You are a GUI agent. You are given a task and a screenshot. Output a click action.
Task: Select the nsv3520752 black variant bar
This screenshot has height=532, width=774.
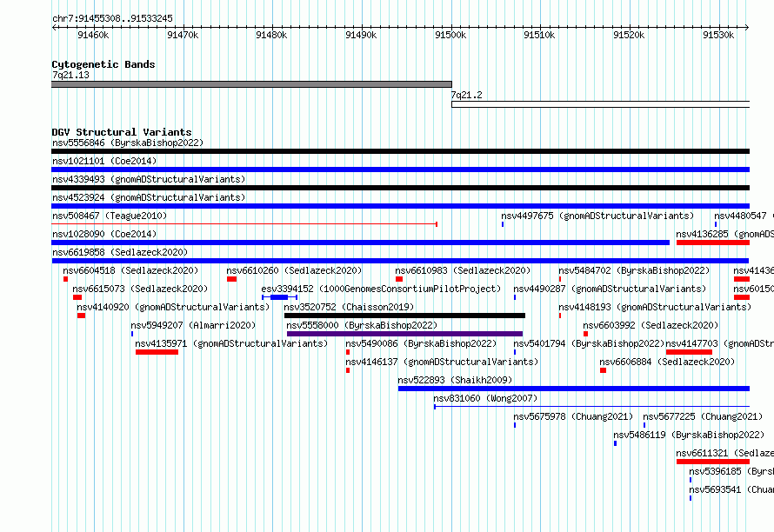point(404,316)
